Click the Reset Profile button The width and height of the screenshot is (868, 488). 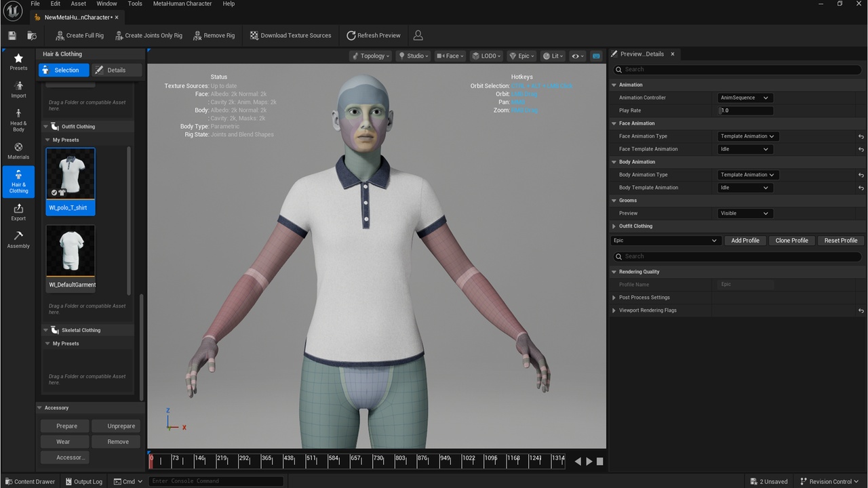click(x=841, y=241)
